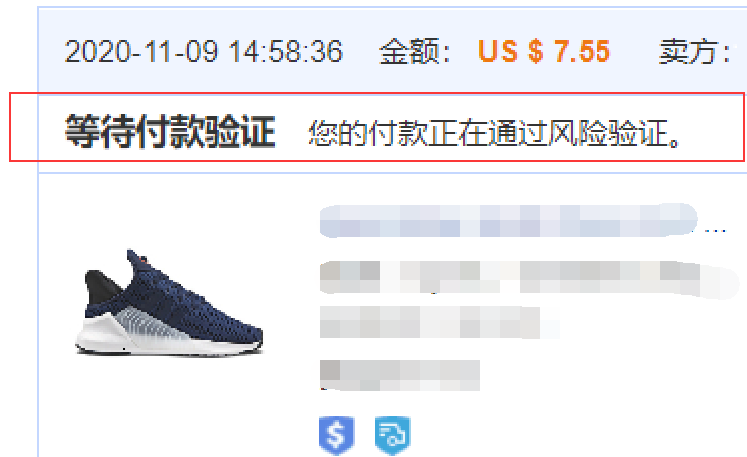Click the shortest blurred line above the shield icons

400,376
